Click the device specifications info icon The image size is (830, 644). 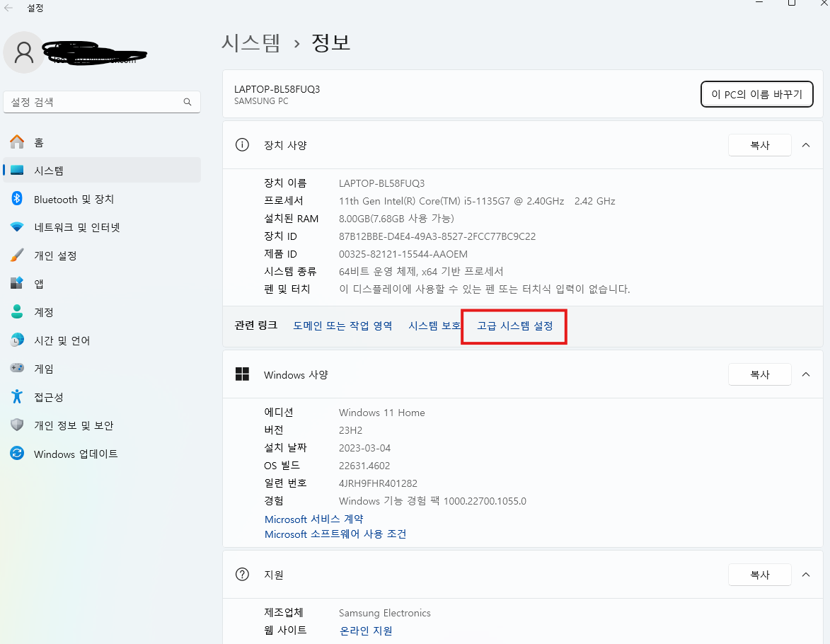[242, 145]
